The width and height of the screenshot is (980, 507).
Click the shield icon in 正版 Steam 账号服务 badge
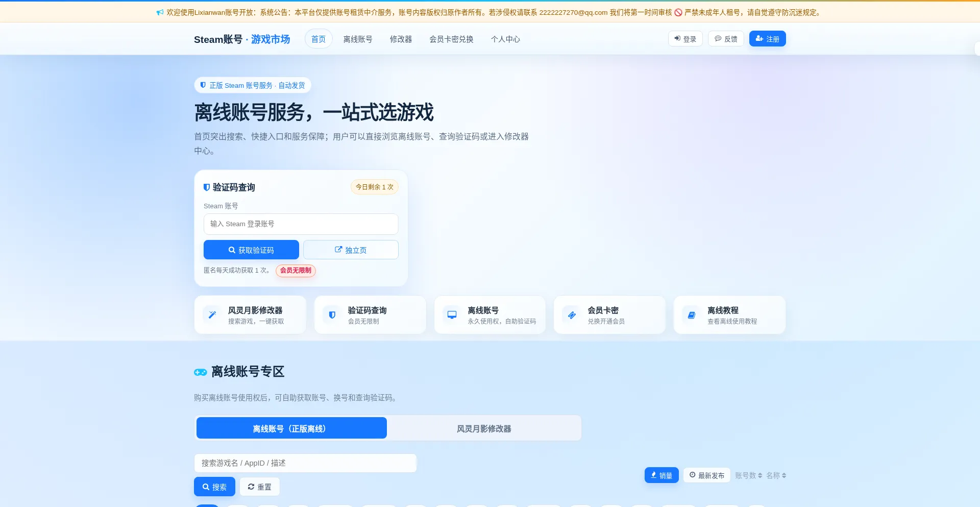click(x=203, y=85)
